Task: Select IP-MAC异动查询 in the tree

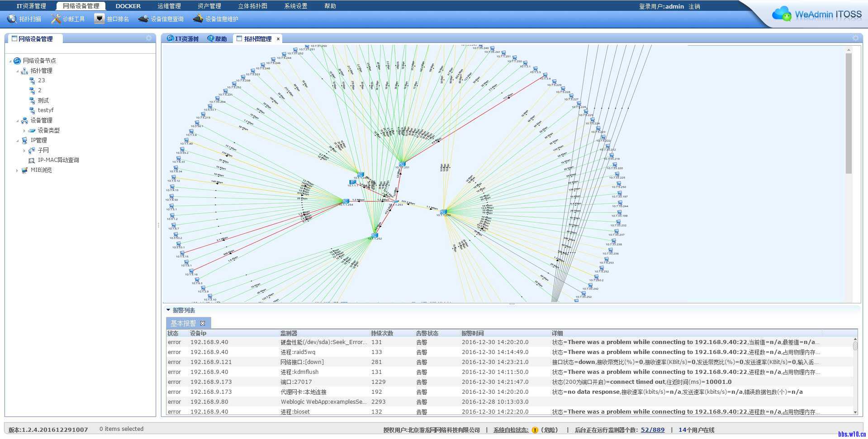Action: pos(58,160)
